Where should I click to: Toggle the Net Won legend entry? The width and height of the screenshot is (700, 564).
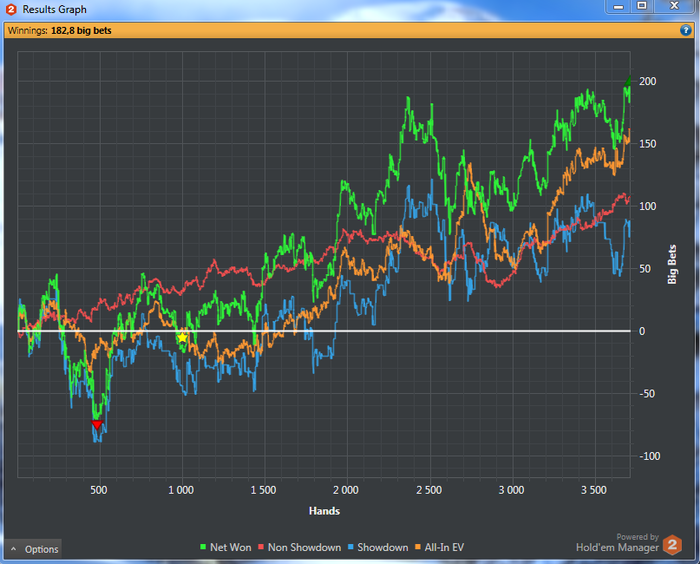pyautogui.click(x=225, y=547)
